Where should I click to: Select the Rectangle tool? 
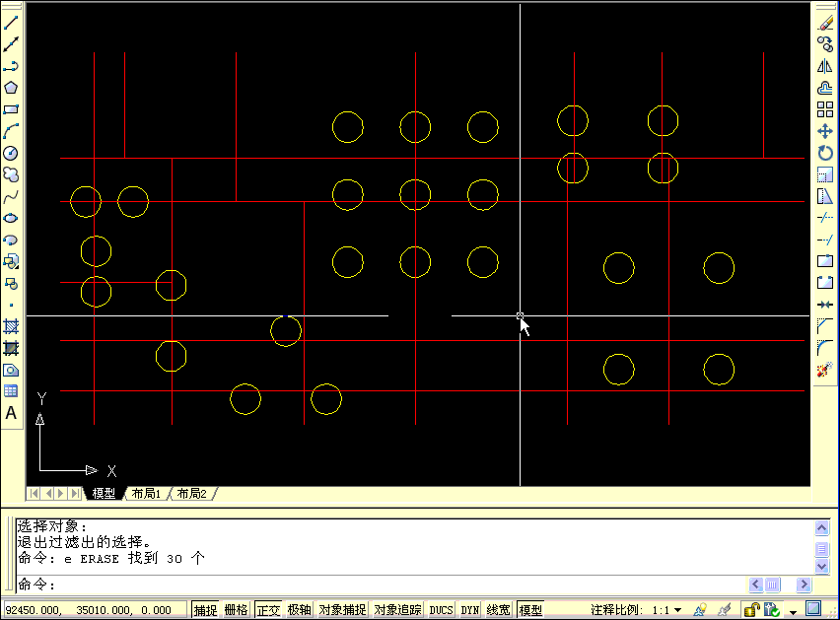(x=11, y=109)
